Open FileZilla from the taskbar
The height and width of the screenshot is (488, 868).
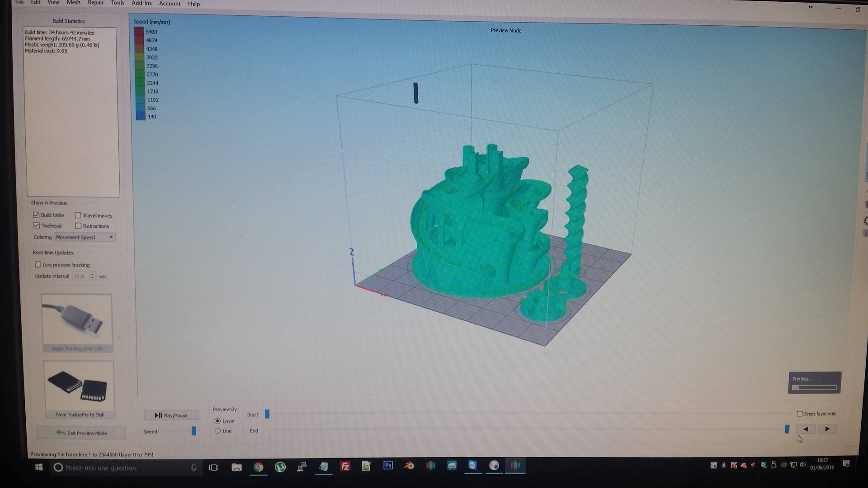pyautogui.click(x=345, y=466)
